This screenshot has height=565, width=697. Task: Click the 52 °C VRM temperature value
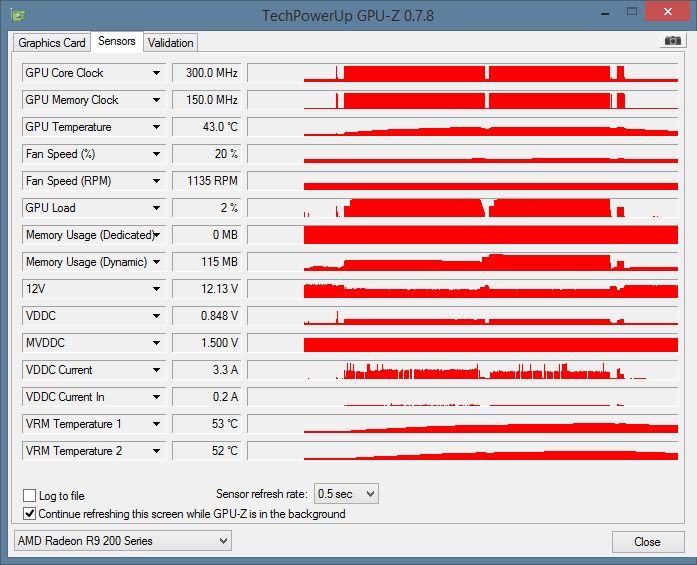click(x=207, y=451)
